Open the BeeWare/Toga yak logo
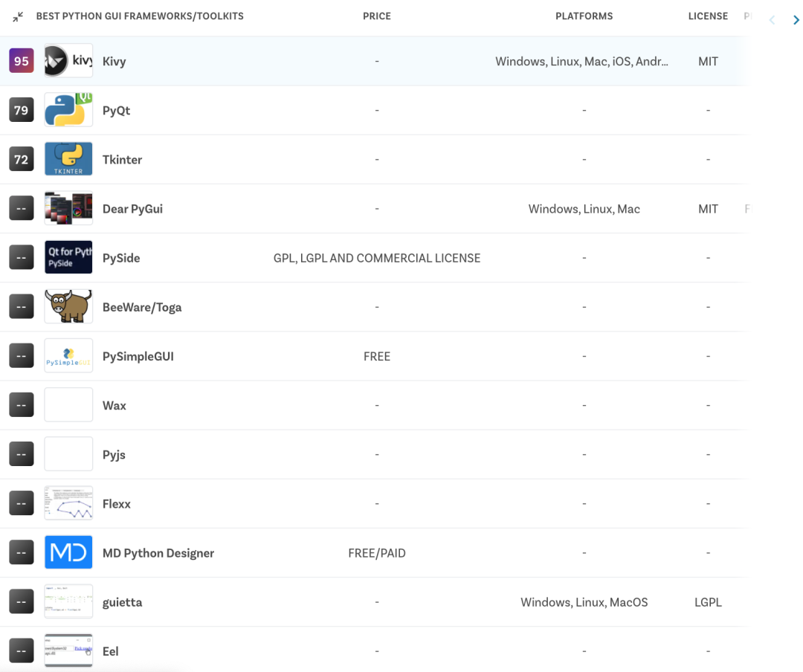The height and width of the screenshot is (672, 803). [x=68, y=307]
